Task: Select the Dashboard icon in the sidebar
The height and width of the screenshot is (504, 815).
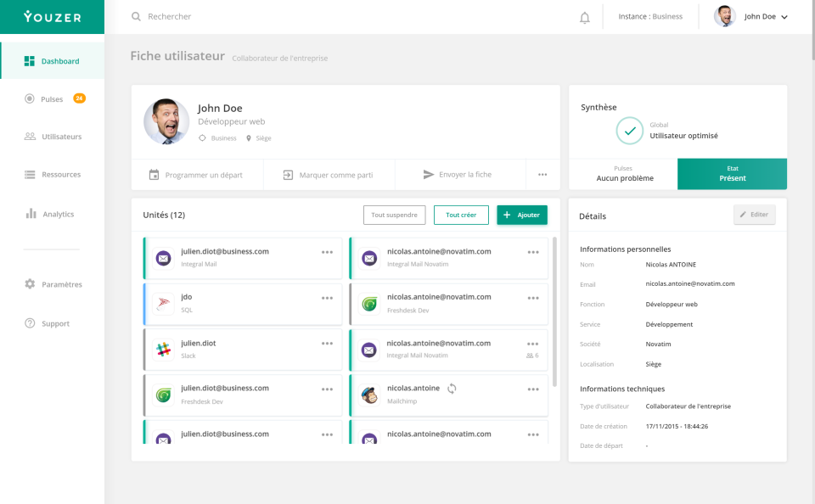Action: 27,60
